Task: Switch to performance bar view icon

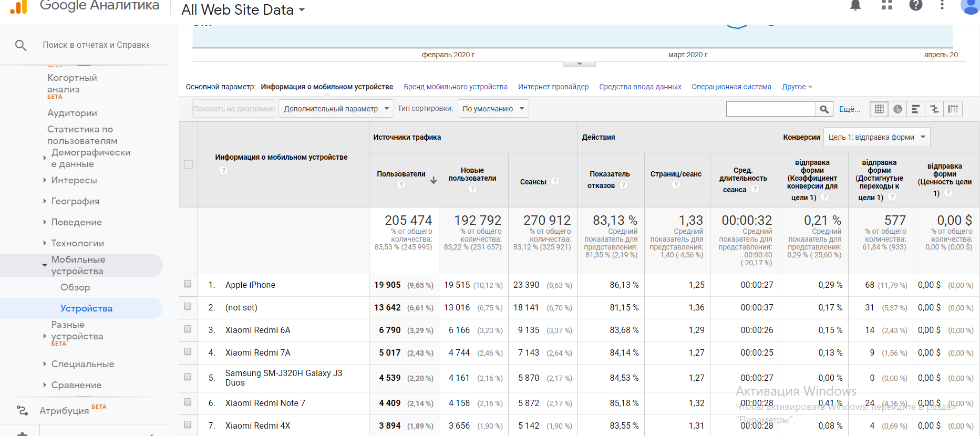Action: pos(915,109)
